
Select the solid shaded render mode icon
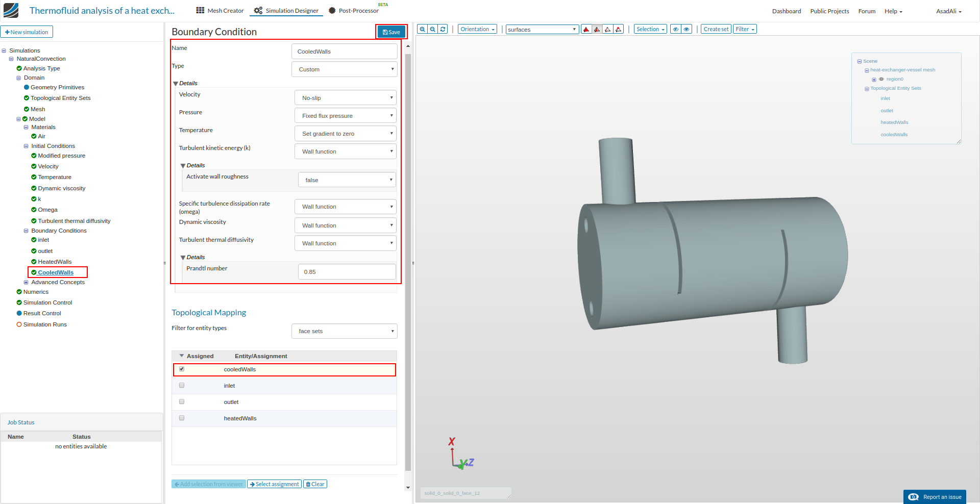[x=586, y=29]
